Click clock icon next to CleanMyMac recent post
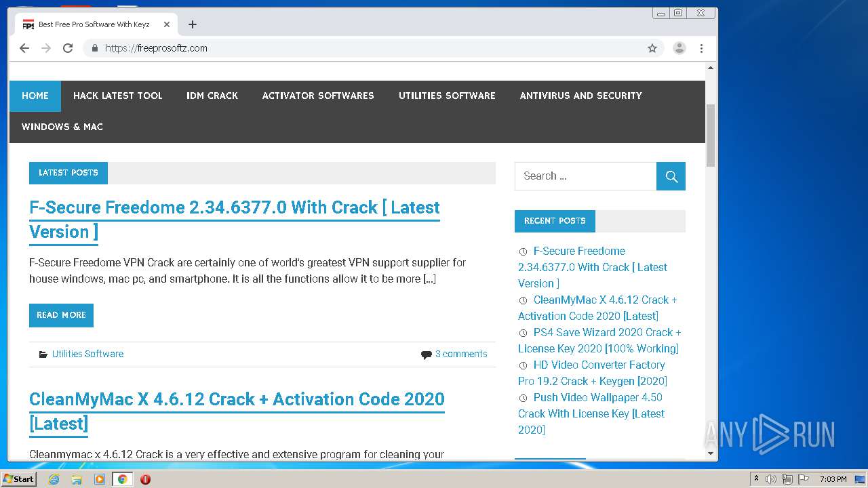868x488 pixels. coord(523,300)
